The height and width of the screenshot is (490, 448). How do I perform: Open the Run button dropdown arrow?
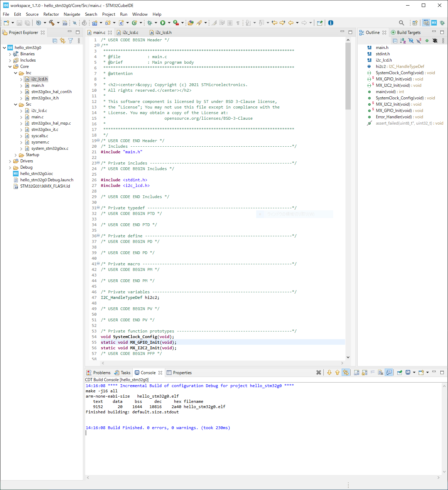point(169,23)
